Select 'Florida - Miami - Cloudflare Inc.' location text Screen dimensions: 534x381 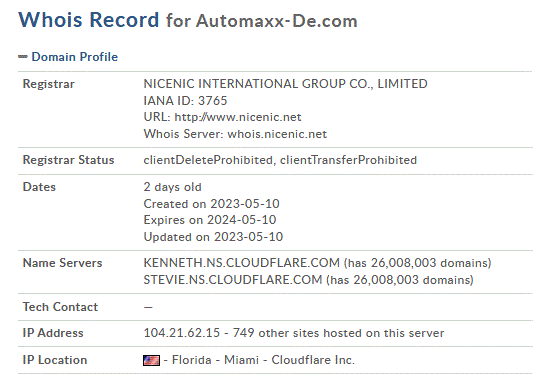click(263, 360)
